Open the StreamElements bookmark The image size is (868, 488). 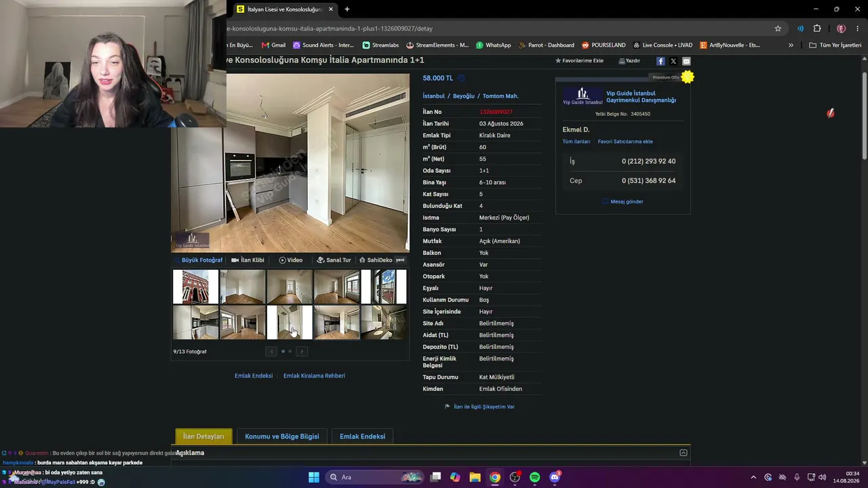[437, 45]
